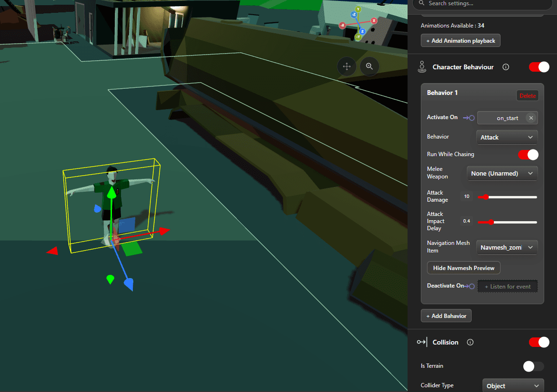Remove the on_start event with the X
The image size is (557, 392).
[x=531, y=118]
